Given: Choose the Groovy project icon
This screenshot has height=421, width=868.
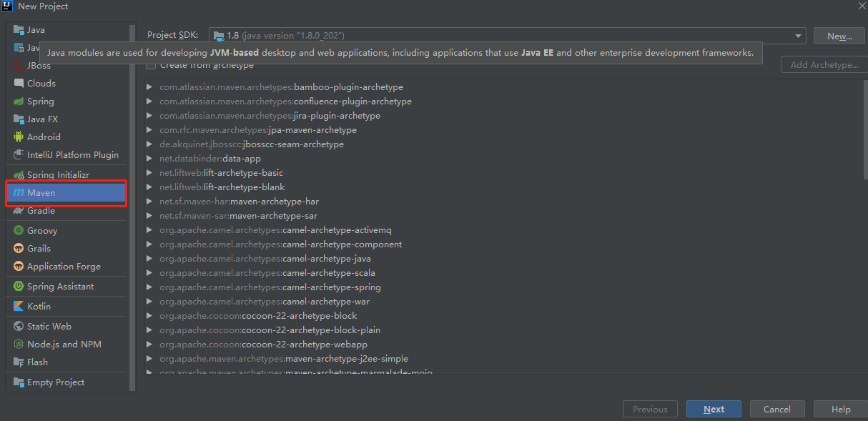Looking at the screenshot, I should click(x=19, y=231).
